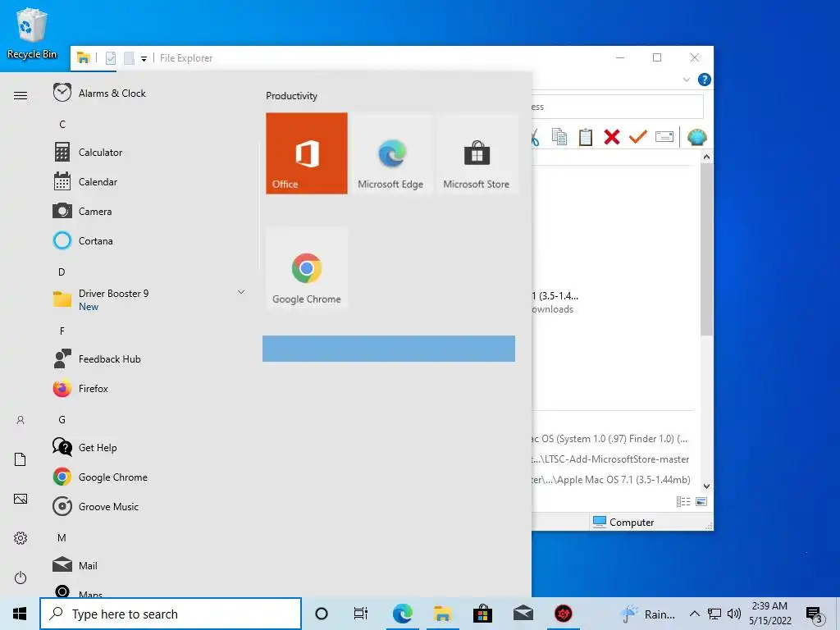This screenshot has width=840, height=630.
Task: Click the Power button in Start
Action: point(21,577)
